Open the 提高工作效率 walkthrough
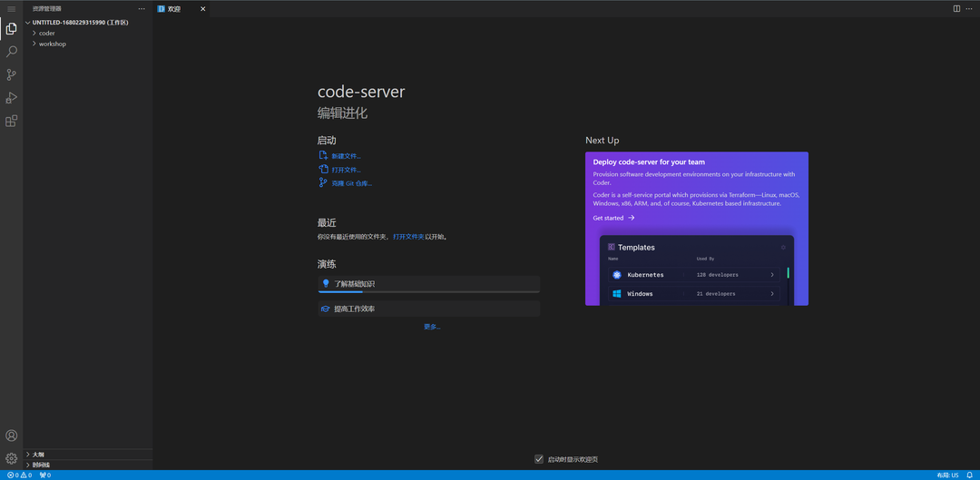This screenshot has height=480, width=980. (x=428, y=309)
